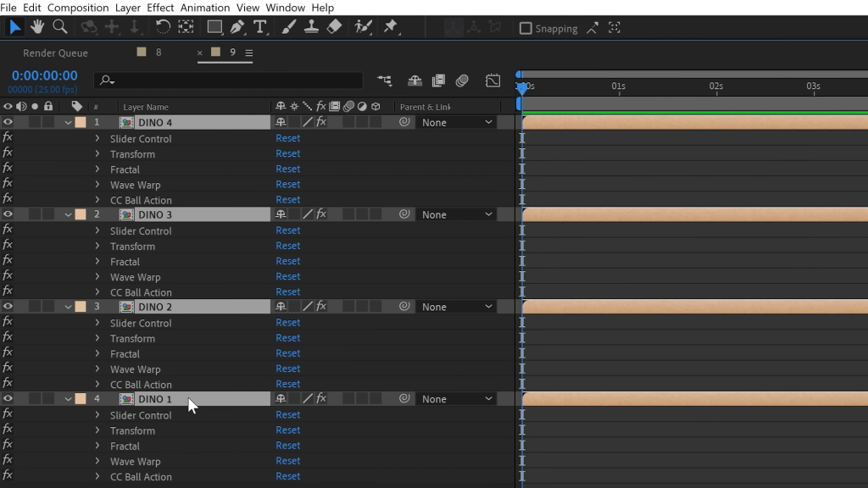
Task: Select the Selection arrow tool
Action: pyautogui.click(x=15, y=26)
